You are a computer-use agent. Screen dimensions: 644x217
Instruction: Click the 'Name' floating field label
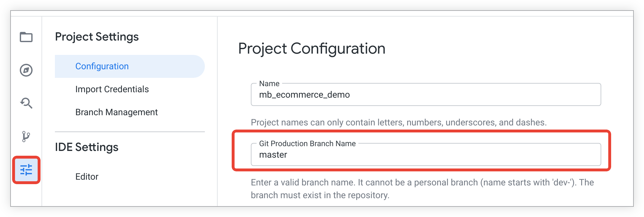(269, 84)
